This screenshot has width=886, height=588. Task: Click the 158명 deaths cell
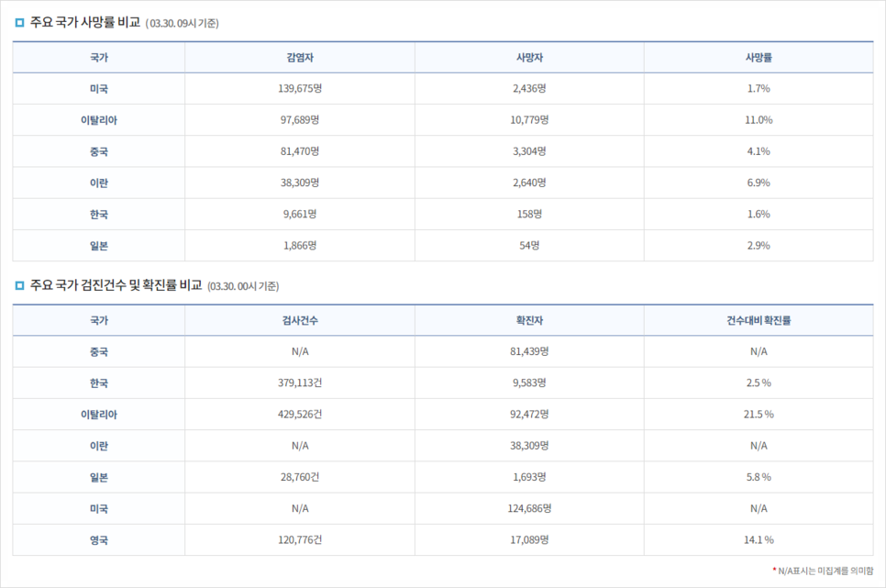click(529, 215)
